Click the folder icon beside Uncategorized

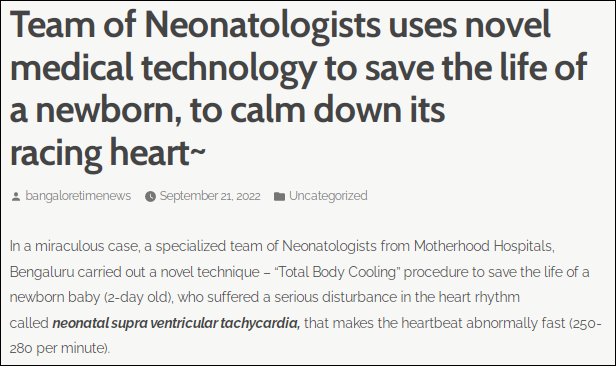tap(279, 196)
